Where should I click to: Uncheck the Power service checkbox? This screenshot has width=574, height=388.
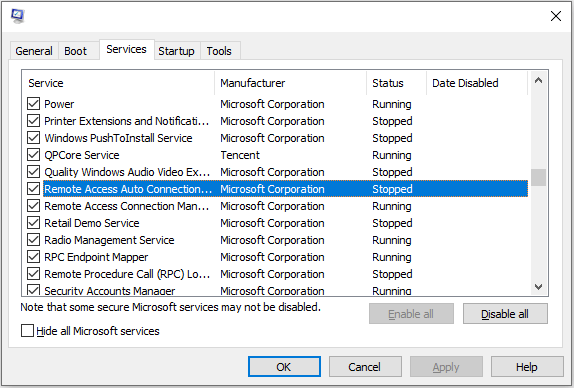33,104
